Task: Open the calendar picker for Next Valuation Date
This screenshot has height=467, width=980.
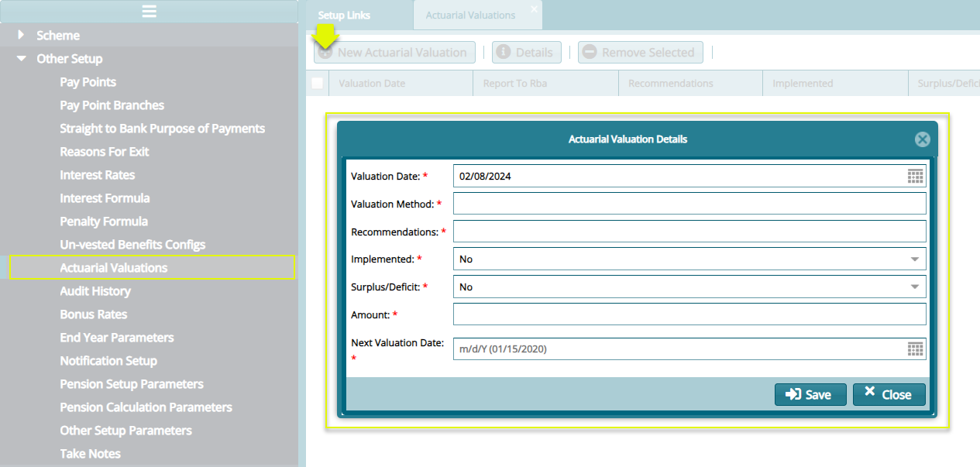Action: [x=915, y=349]
